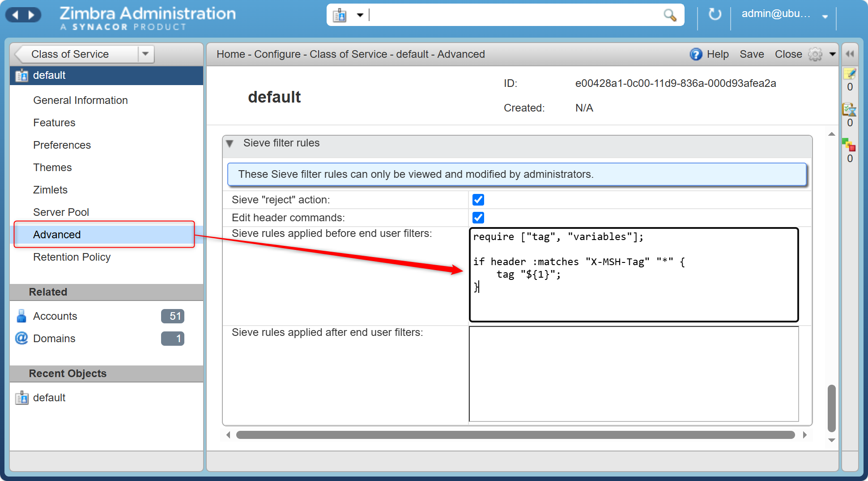This screenshot has width=868, height=481.
Task: Save the class of service changes
Action: [752, 54]
